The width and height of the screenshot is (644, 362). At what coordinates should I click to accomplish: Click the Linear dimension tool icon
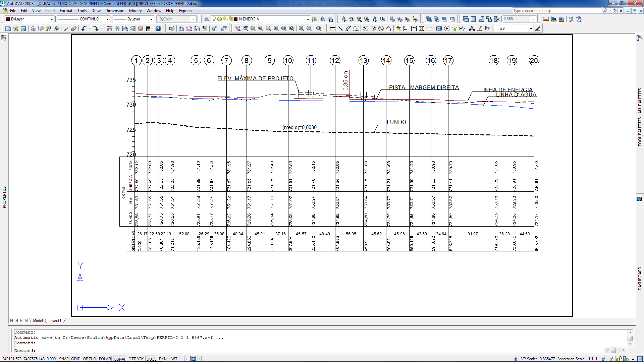[x=332, y=28]
